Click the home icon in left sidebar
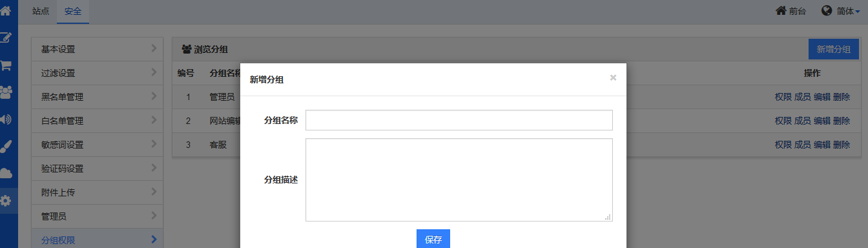 click(6, 11)
